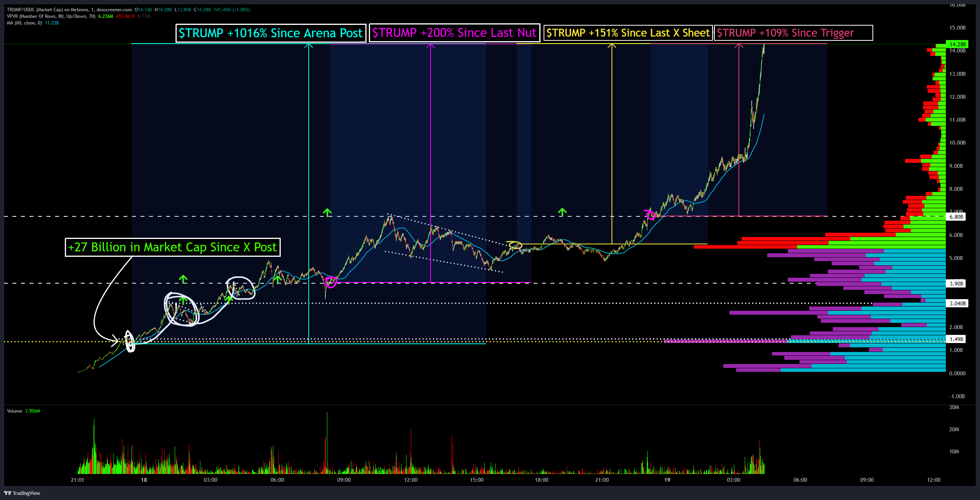Select the magenta '+200% Since Last Nut' label
The image size is (980, 500).
click(454, 33)
